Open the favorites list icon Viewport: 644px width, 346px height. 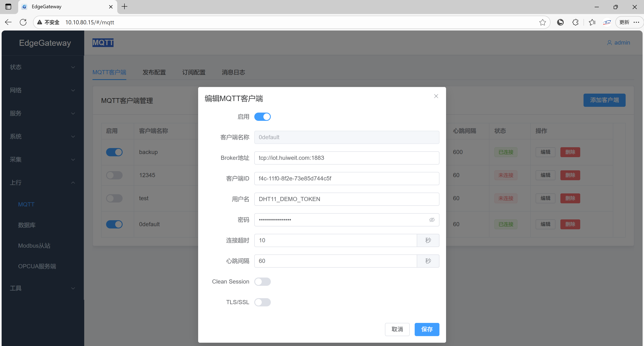tap(592, 22)
